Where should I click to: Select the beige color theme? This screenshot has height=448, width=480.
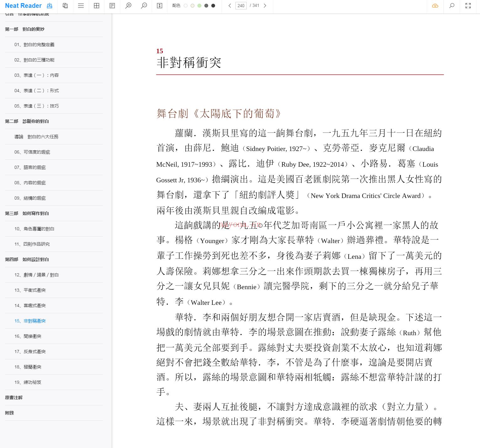tap(193, 6)
